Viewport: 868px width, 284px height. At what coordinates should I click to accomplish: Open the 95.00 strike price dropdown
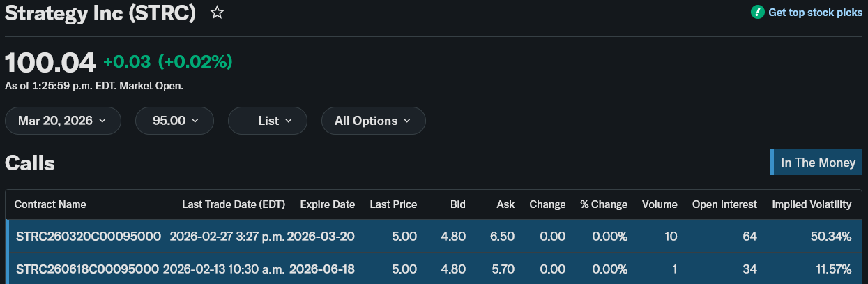click(x=175, y=121)
